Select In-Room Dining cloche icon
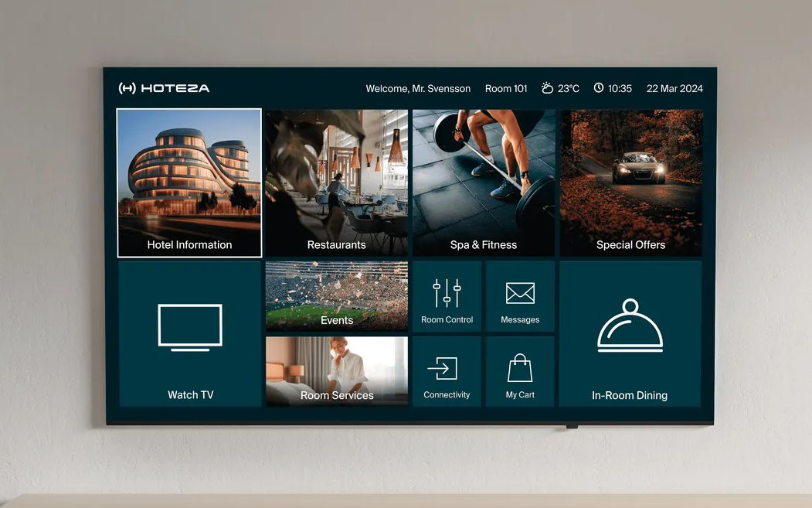This screenshot has width=812, height=508. click(630, 326)
